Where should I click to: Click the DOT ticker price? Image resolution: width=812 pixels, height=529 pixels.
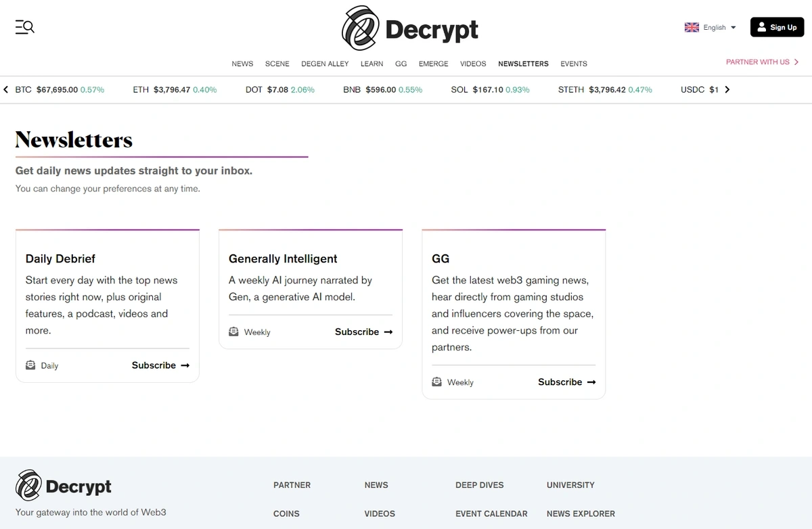(x=277, y=89)
